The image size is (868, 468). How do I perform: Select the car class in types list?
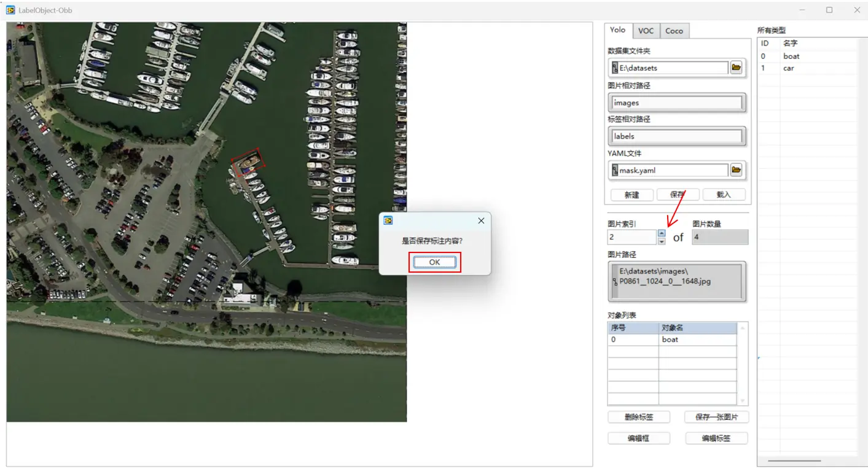[x=789, y=68]
